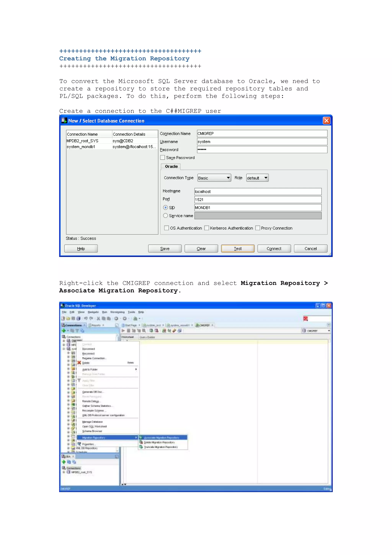The height and width of the screenshot is (555, 392).
Task: Click the Port field containing 1521
Action: (x=258, y=200)
